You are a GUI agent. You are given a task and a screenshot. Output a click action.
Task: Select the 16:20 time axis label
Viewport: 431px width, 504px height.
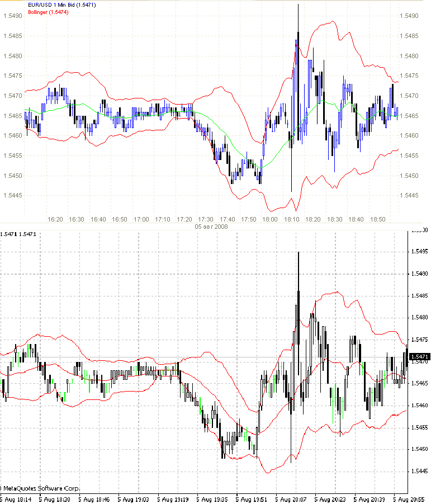[x=55, y=219]
